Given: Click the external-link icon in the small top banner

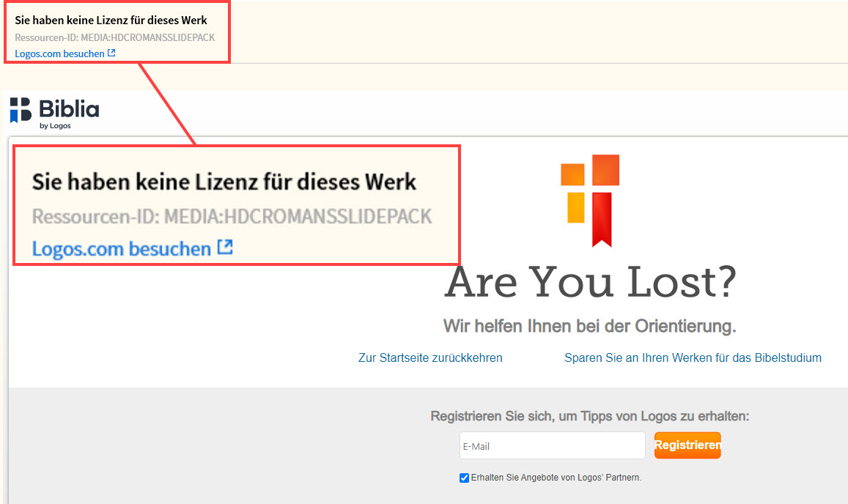Looking at the screenshot, I should coord(111,53).
